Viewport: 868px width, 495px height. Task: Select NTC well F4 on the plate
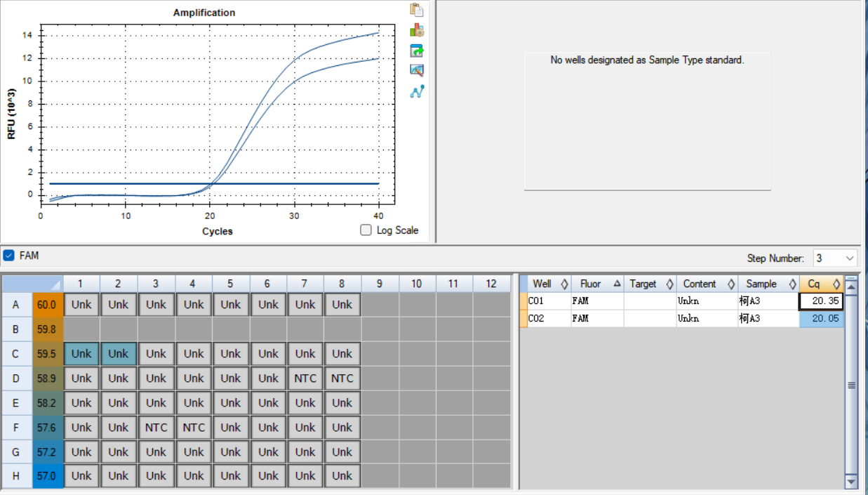coord(194,428)
